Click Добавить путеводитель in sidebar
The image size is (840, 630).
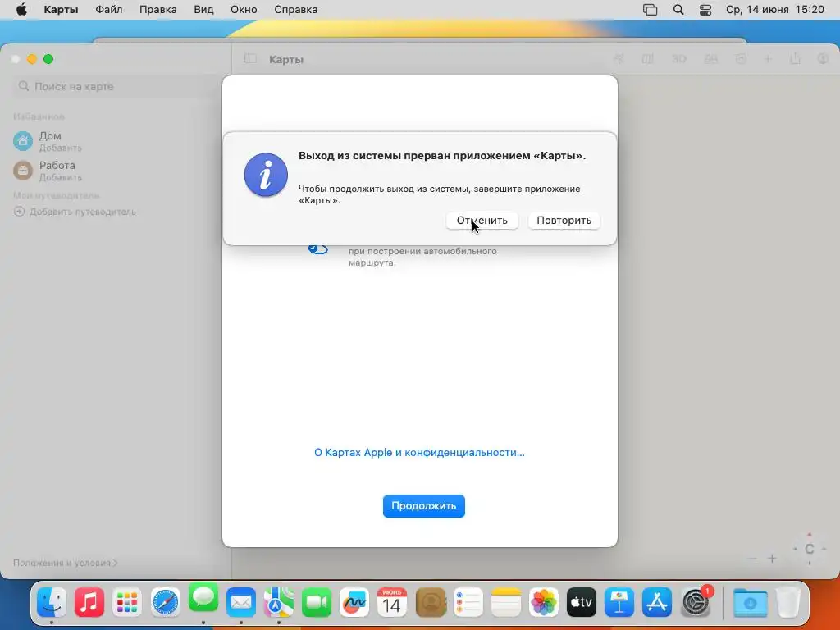click(75, 212)
